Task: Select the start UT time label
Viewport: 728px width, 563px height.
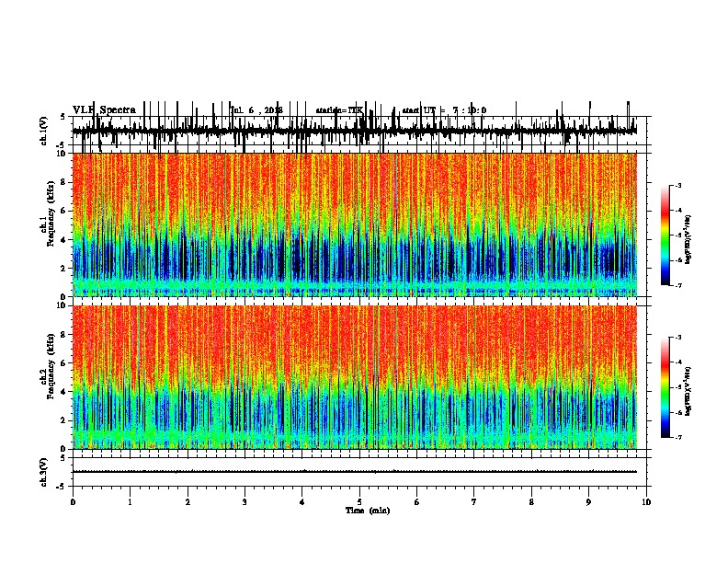Action: pyautogui.click(x=444, y=110)
